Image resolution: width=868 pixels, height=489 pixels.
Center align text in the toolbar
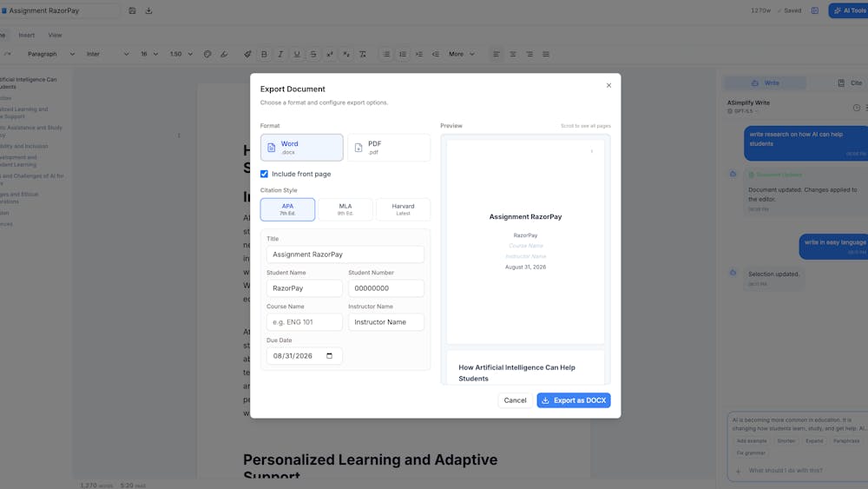click(513, 54)
